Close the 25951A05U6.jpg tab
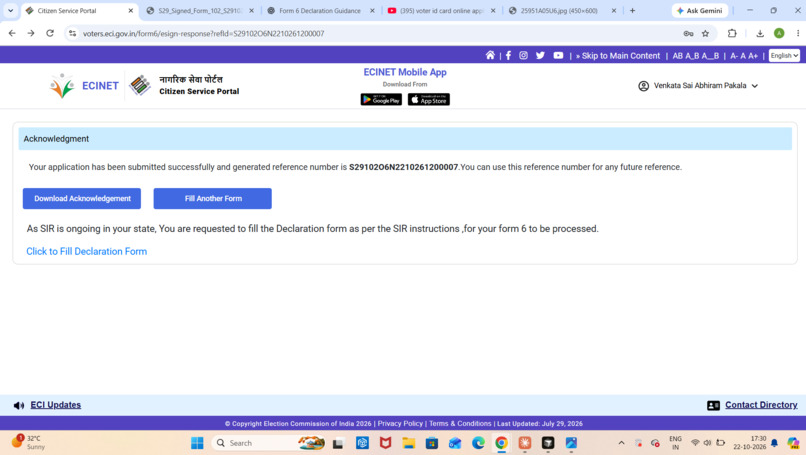Screen dimensions: 806x455 [x=613, y=10]
